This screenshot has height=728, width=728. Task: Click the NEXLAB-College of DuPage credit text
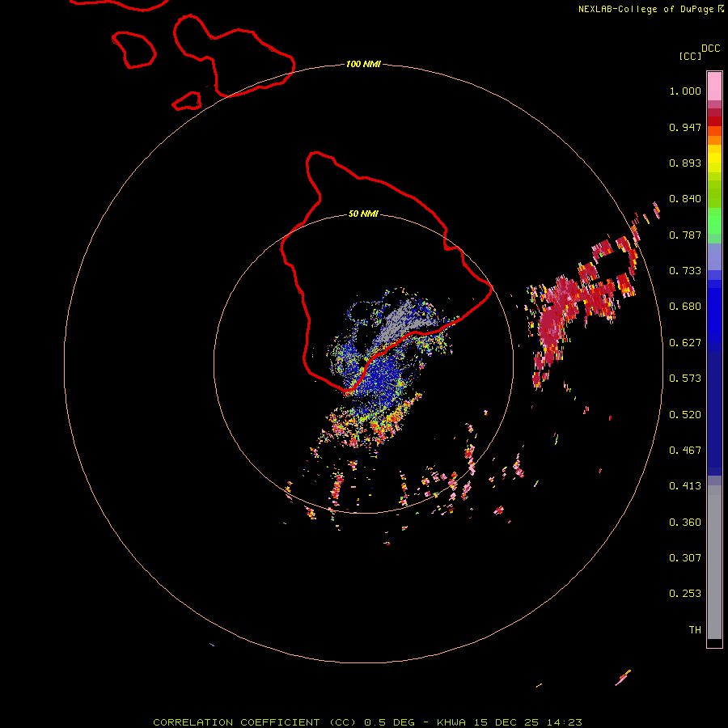pyautogui.click(x=650, y=9)
